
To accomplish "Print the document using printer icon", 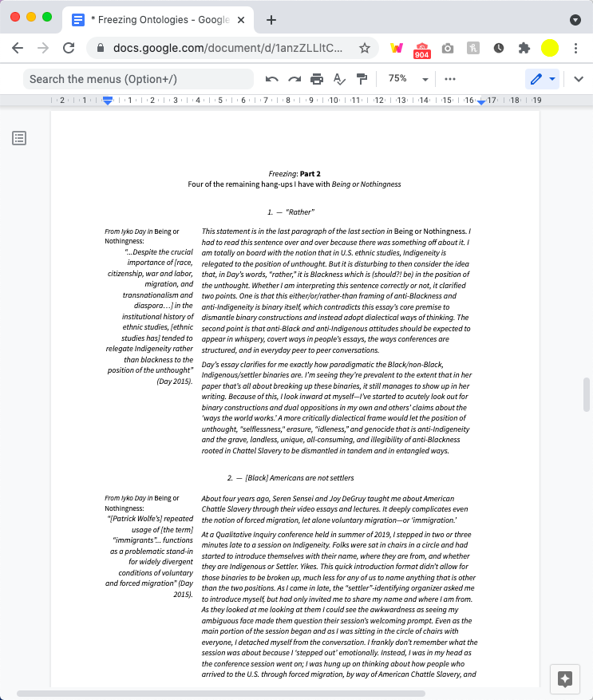I will point(317,79).
